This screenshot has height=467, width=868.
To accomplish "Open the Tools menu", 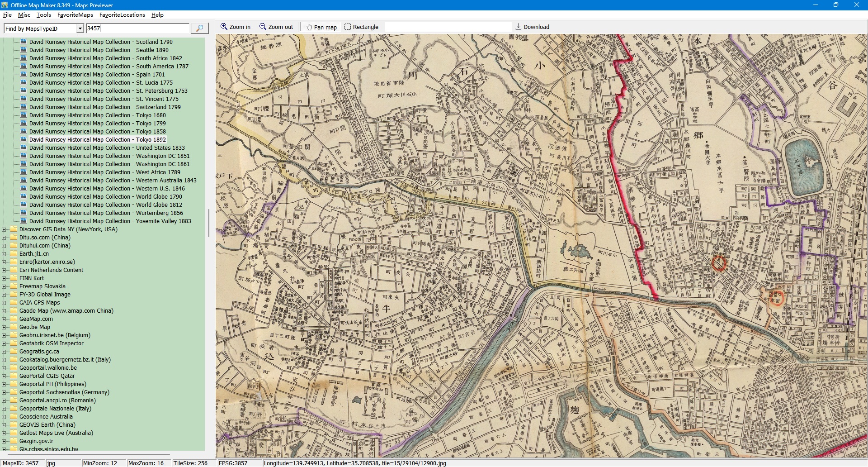I will (43, 15).
